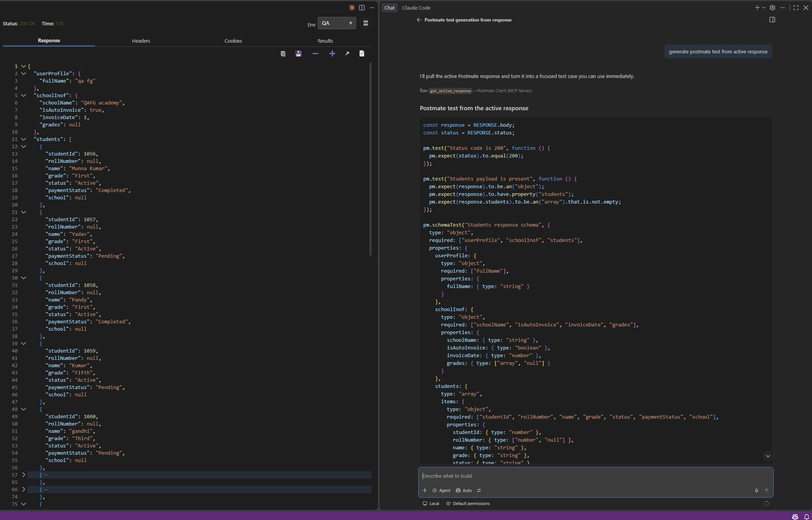Open the Auto model picker
Viewport: 812px width, 520px height.
(464, 490)
